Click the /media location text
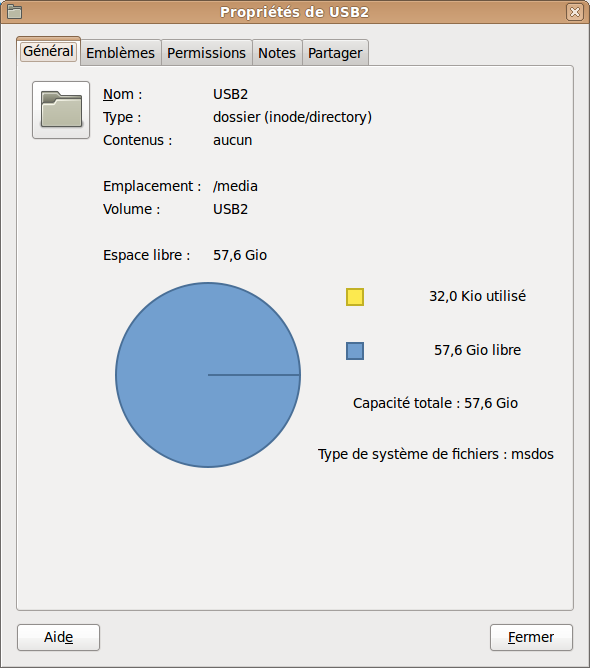Screen dimensions: 590x668 coord(235,186)
